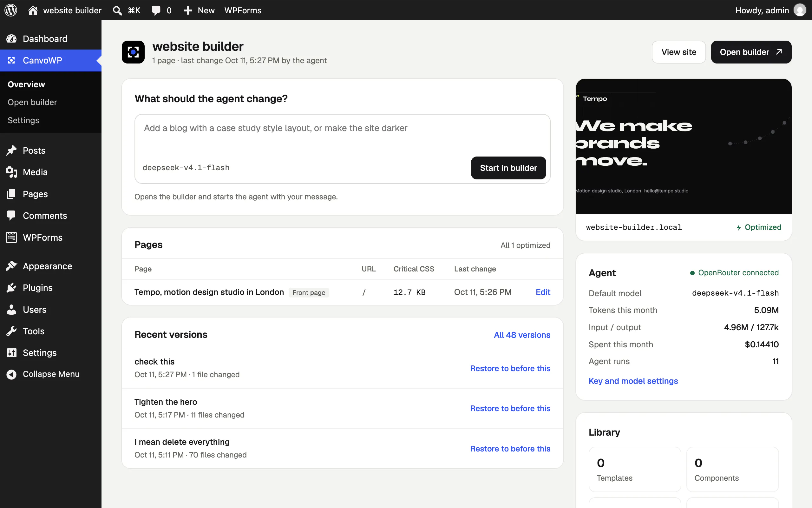812x508 pixels.
Task: Click the Tempo site preview thumbnail
Action: (684, 146)
